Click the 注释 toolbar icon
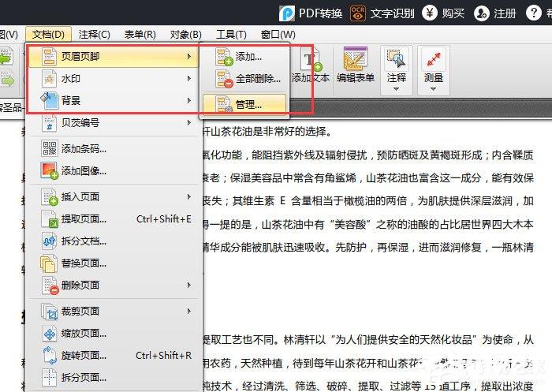 (397, 59)
